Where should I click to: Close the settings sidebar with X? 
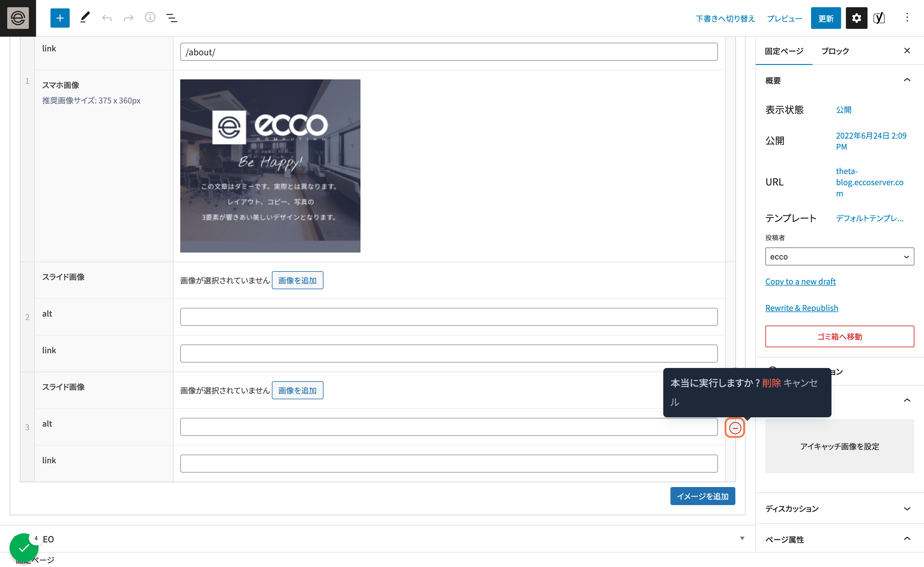[907, 51]
